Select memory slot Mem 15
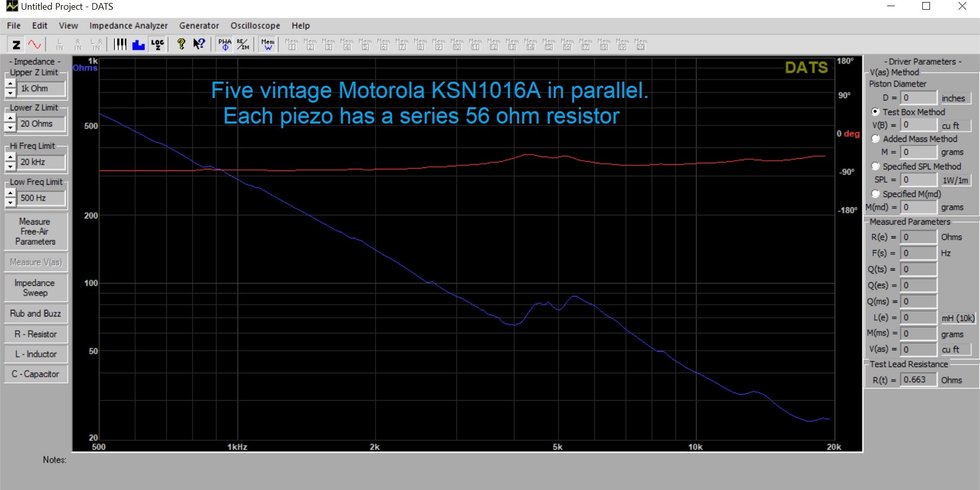 pyautogui.click(x=549, y=44)
